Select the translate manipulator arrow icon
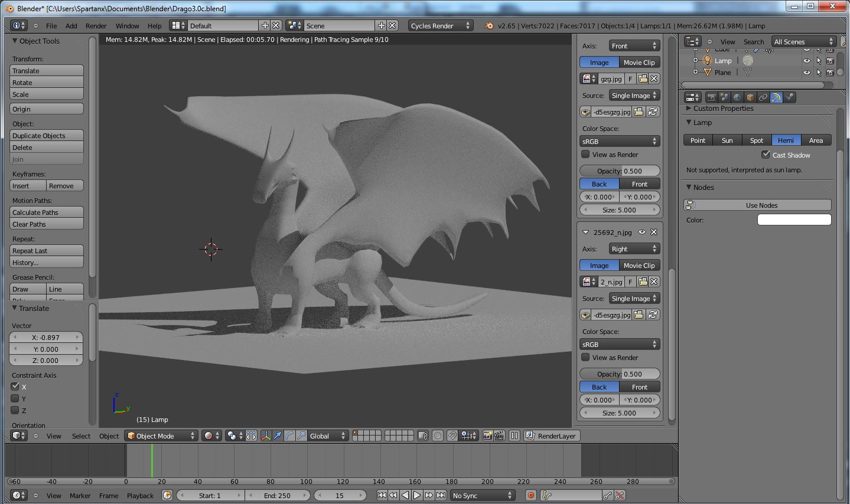The height and width of the screenshot is (504, 850). (278, 436)
